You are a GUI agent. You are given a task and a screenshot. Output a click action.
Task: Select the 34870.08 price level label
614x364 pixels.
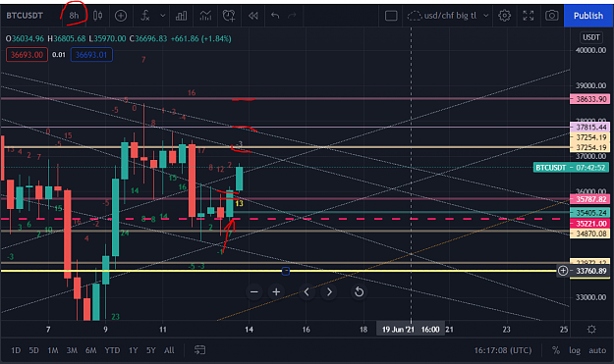(589, 234)
